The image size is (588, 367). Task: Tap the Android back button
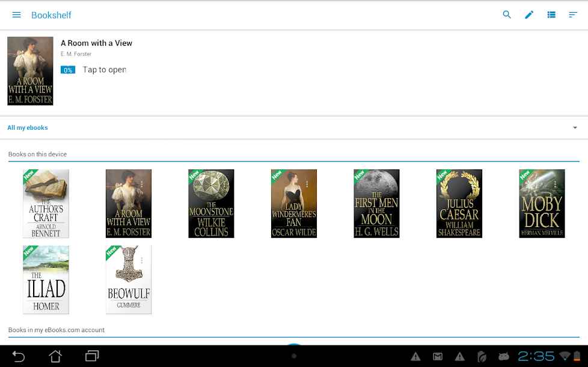click(x=19, y=356)
